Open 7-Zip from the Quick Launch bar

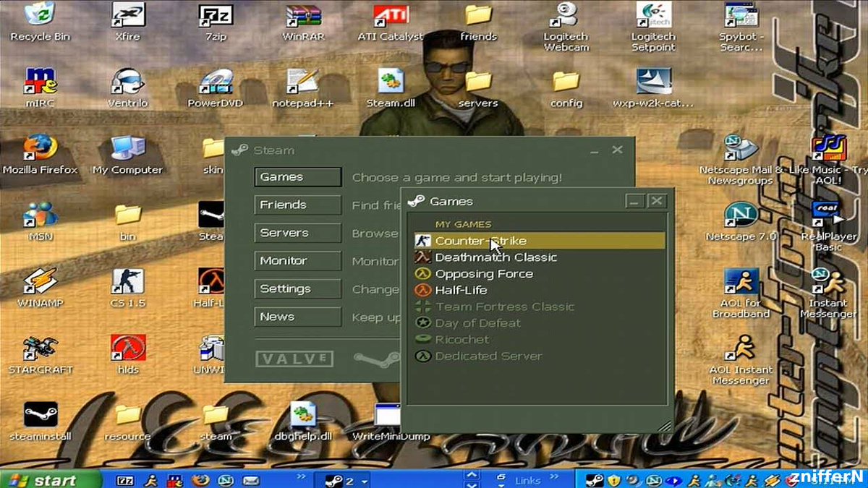pos(125,480)
